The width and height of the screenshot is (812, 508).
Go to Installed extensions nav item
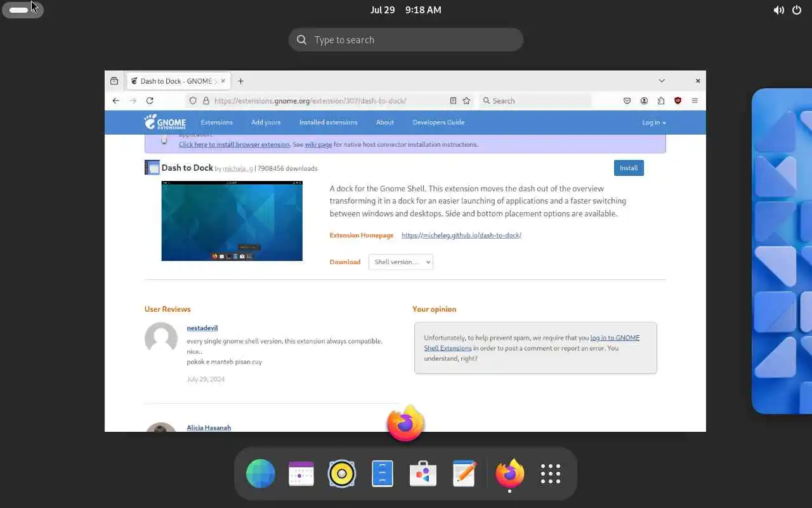coord(329,123)
